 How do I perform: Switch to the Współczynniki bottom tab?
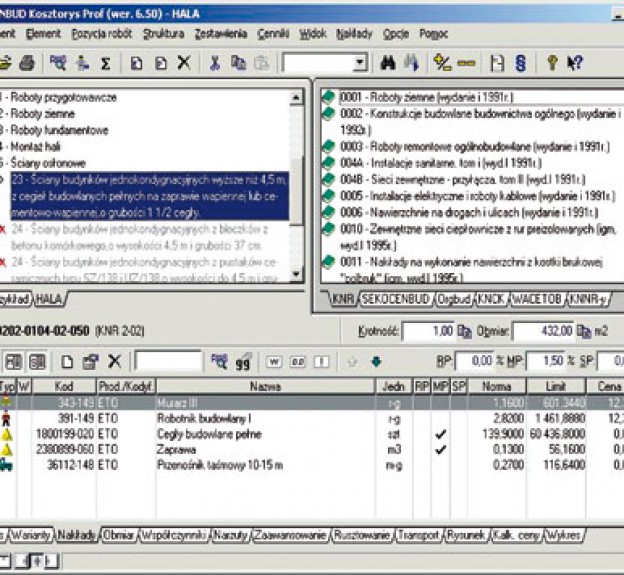coord(174,535)
